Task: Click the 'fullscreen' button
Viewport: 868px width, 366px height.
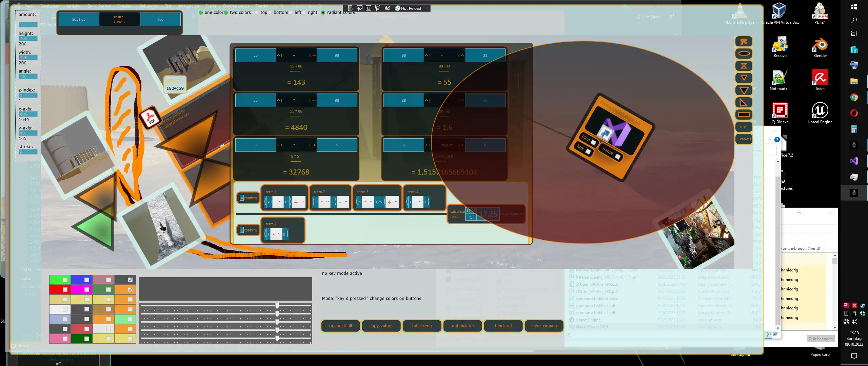Action: 422,326
